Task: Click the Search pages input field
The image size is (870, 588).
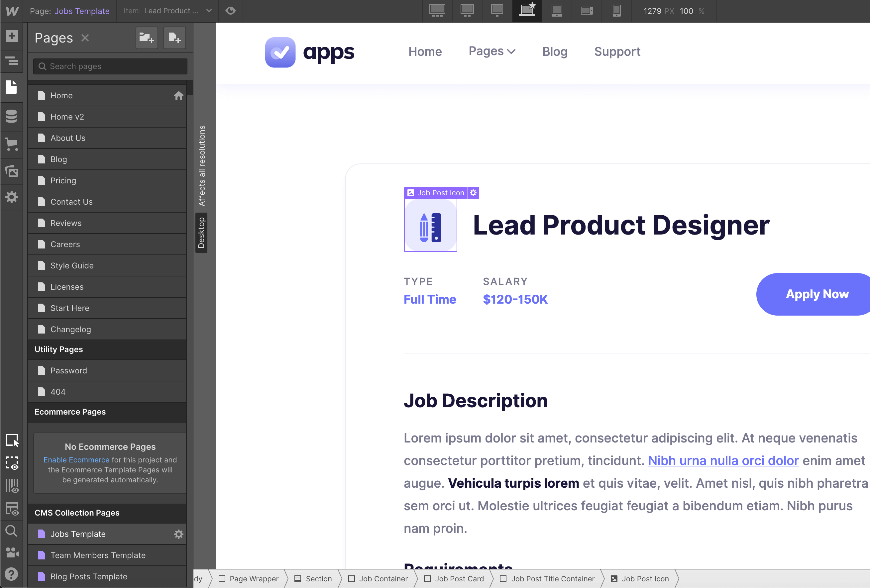Action: click(109, 66)
